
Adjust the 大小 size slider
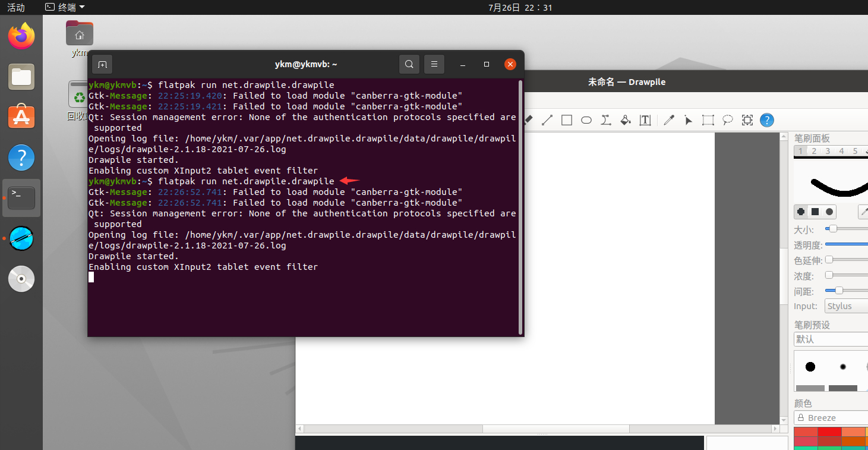847,229
